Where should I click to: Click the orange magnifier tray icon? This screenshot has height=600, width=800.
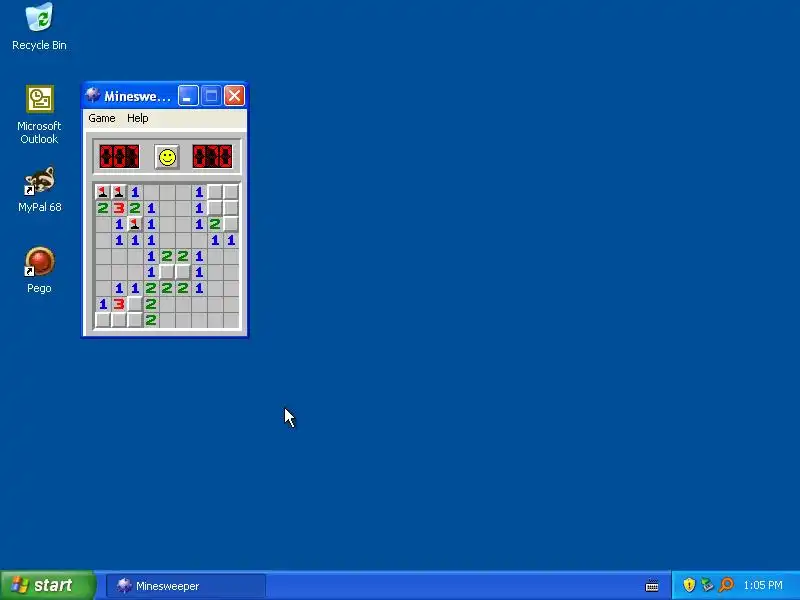pyautogui.click(x=726, y=585)
